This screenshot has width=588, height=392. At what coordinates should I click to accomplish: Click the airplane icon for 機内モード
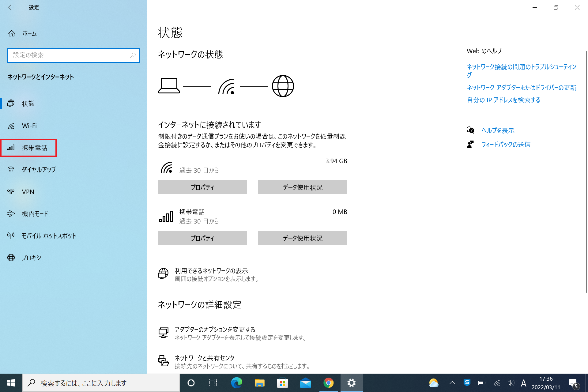[x=11, y=213]
